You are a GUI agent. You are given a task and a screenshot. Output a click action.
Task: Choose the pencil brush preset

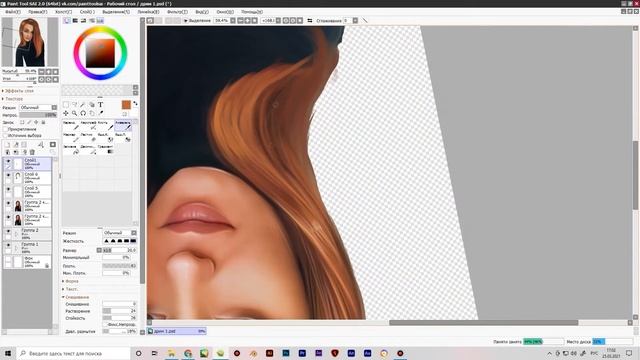pyautogui.click(x=72, y=125)
